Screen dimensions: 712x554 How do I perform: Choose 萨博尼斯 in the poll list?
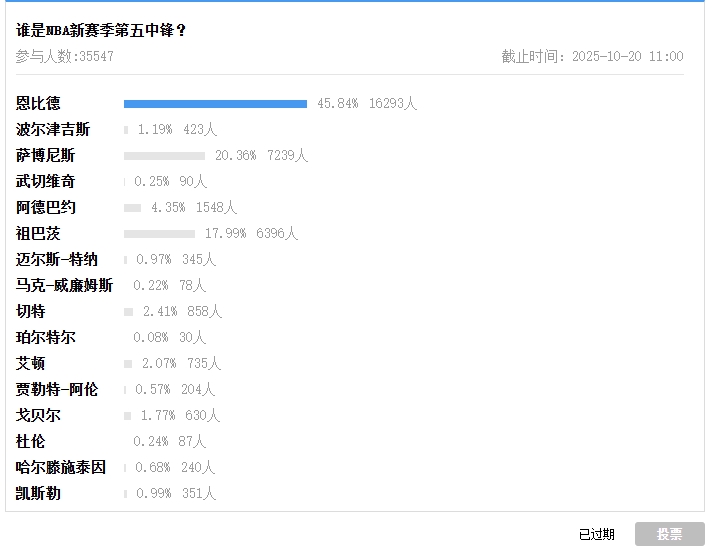[x=45, y=155]
